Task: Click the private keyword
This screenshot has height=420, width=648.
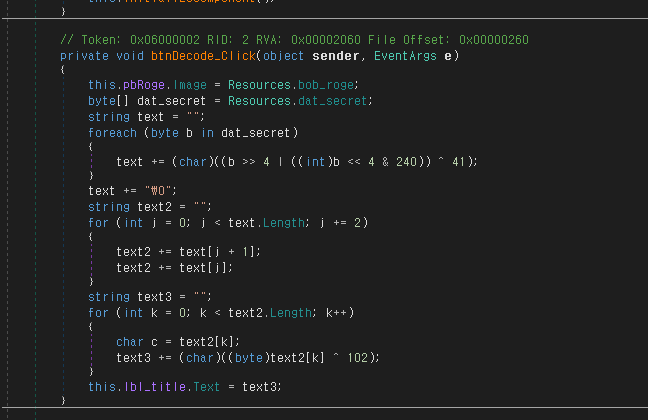Action: pos(84,56)
